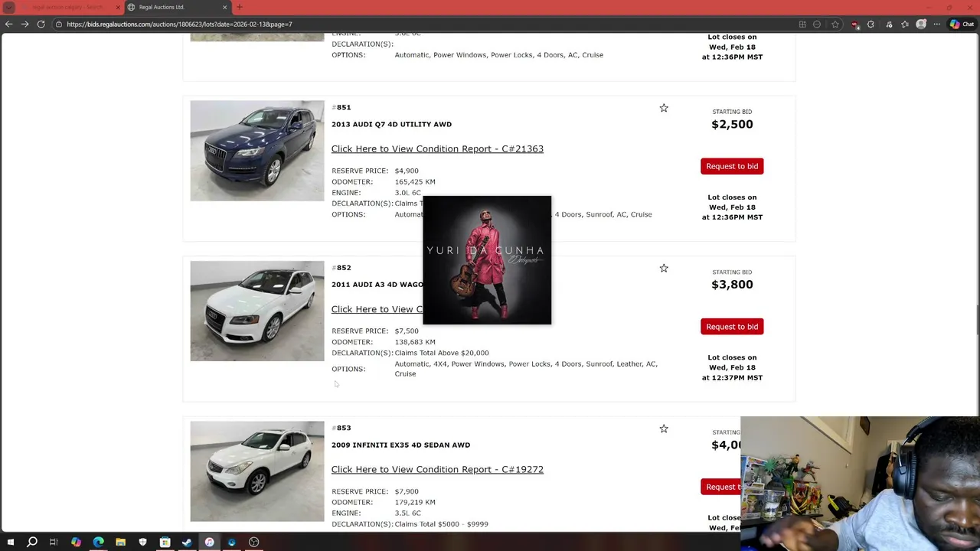This screenshot has height=551, width=980.
Task: Open Windows Security shield on taskbar
Action: pyautogui.click(x=142, y=542)
